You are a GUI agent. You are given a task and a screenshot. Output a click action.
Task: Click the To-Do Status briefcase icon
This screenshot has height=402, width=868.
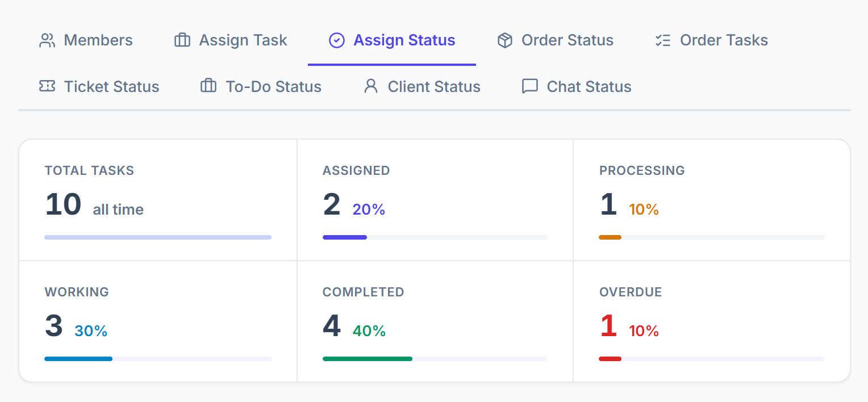tap(208, 86)
